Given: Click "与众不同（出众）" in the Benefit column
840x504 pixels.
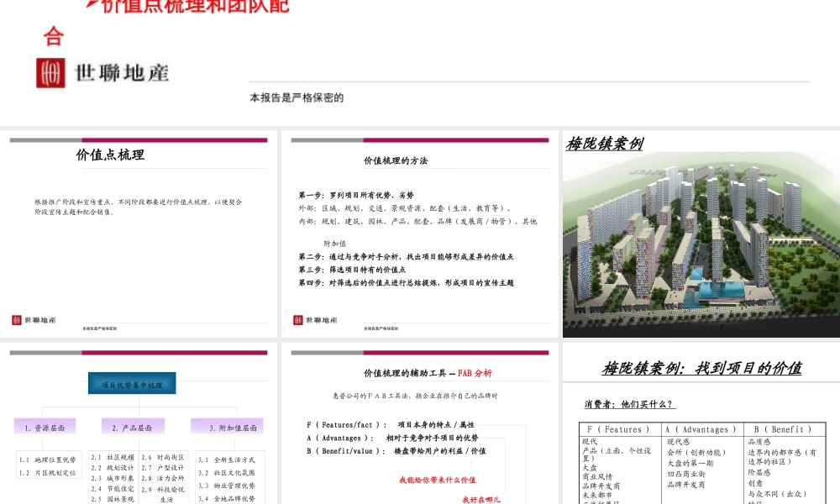Looking at the screenshot, I should (x=777, y=494).
